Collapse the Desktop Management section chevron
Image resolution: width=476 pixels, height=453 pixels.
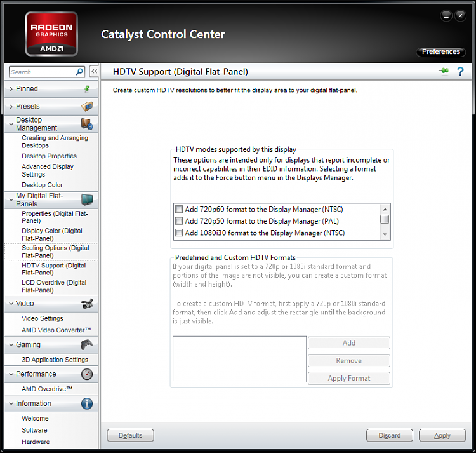point(11,124)
